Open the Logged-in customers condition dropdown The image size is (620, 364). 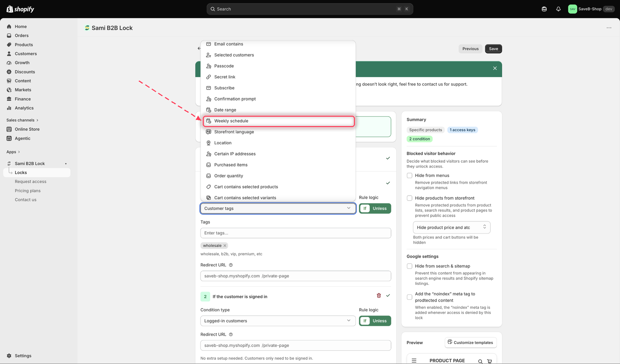tap(278, 321)
